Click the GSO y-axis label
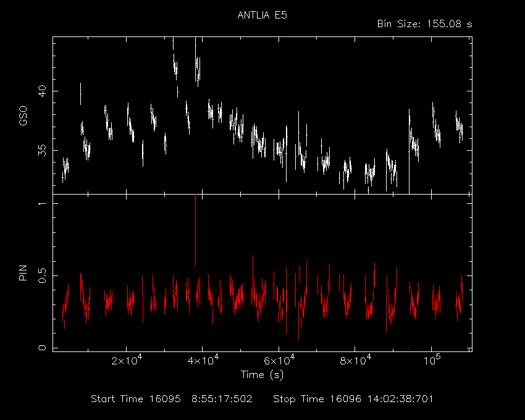This screenshot has height=420, width=525. click(x=23, y=116)
